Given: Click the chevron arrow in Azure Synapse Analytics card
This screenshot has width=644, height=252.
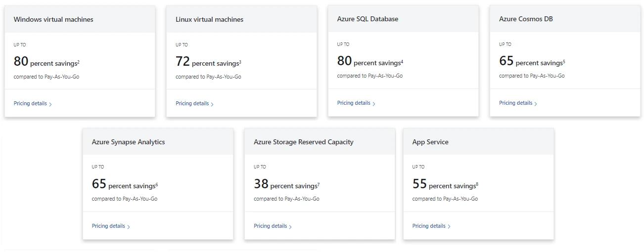Looking at the screenshot, I should coord(129,227).
